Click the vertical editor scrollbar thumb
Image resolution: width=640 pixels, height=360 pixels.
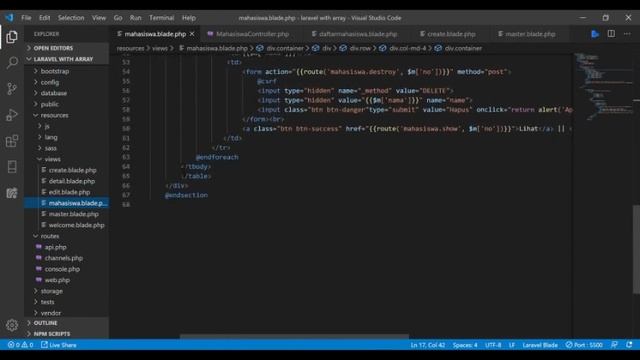(636, 249)
